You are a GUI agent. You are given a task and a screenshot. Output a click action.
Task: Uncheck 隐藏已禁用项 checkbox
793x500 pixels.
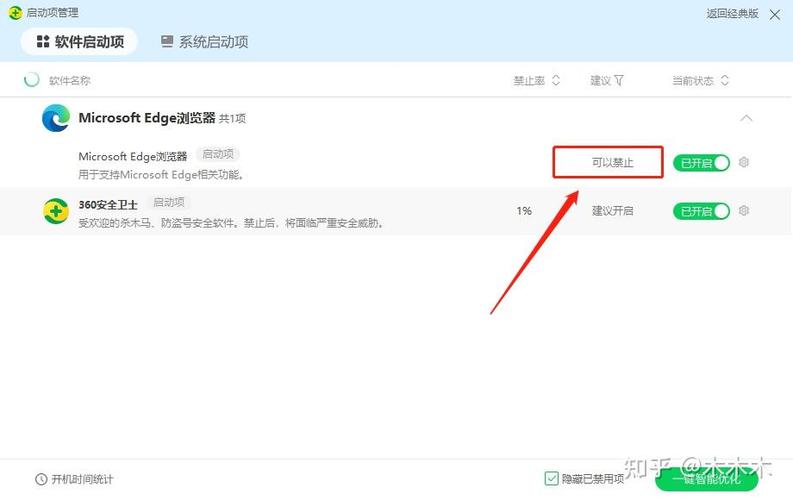[x=551, y=478]
